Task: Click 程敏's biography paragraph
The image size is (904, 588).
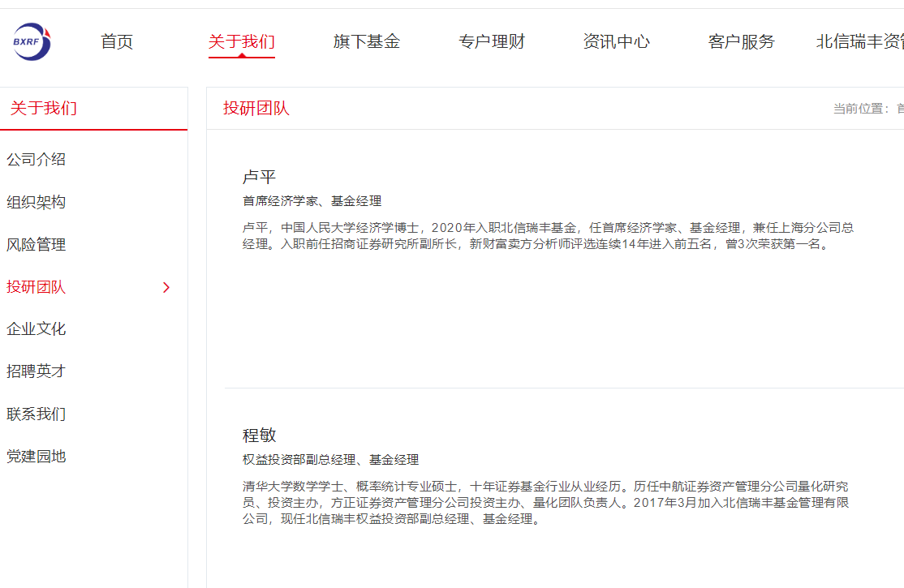Action: tap(546, 503)
